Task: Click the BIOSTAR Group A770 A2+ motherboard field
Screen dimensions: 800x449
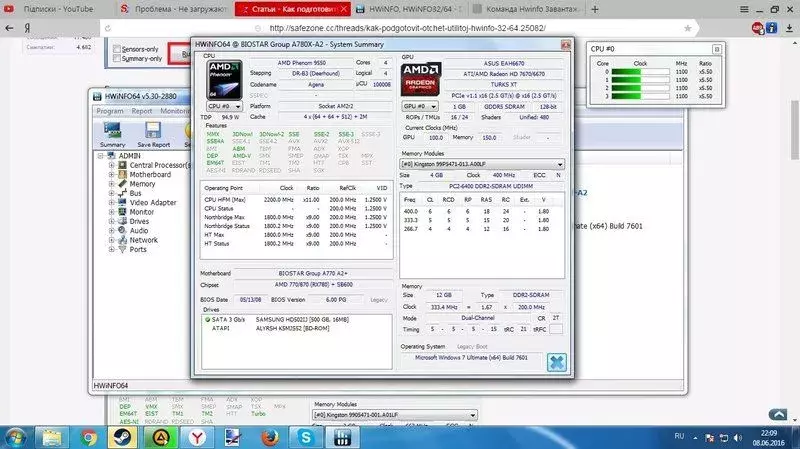Action: (313, 273)
